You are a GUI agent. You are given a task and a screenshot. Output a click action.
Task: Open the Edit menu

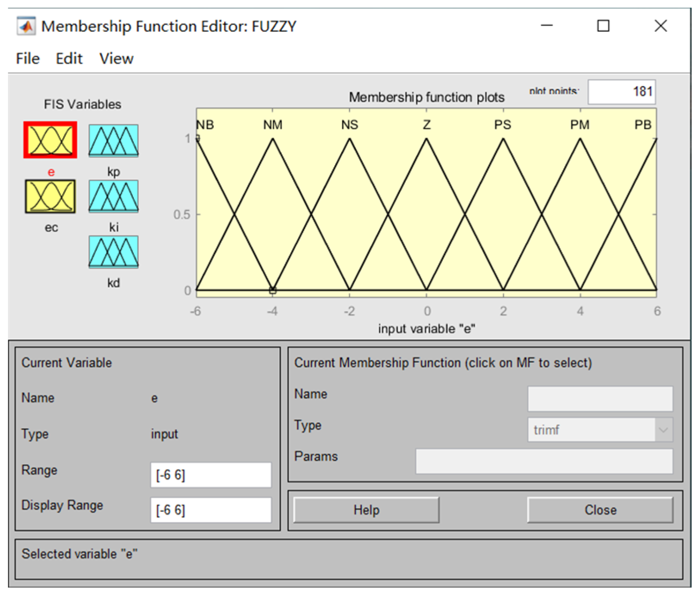coord(69,59)
